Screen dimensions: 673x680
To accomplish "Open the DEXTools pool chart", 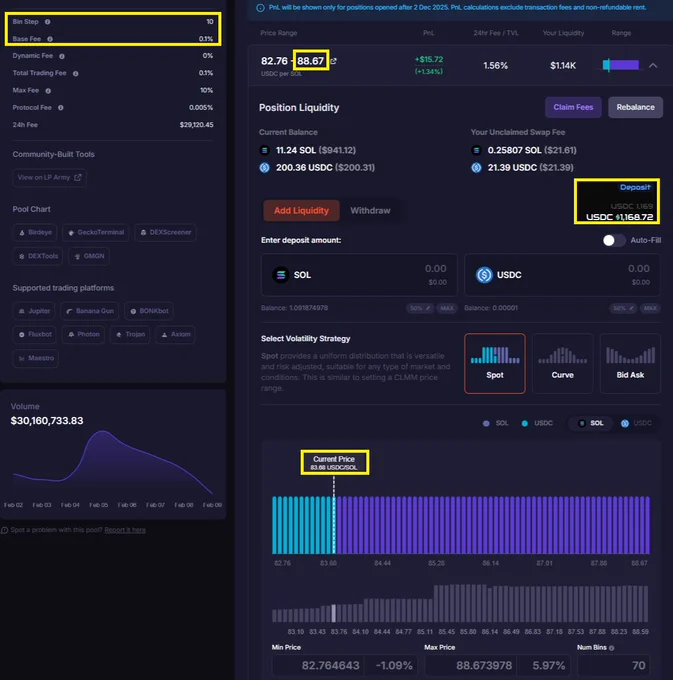I will click(x=38, y=256).
